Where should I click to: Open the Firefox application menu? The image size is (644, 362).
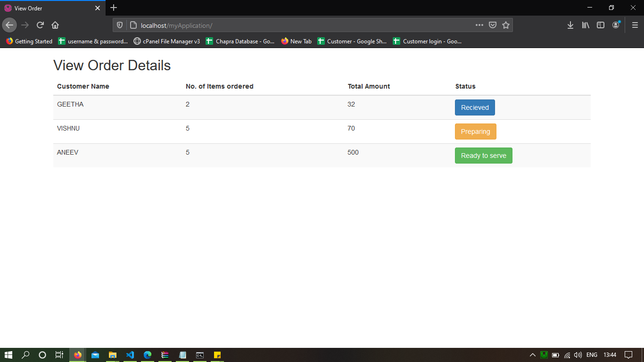pyautogui.click(x=635, y=25)
